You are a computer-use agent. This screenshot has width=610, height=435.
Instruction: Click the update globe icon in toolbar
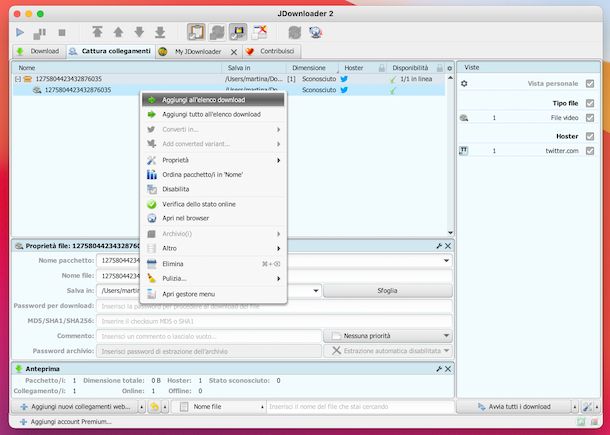pos(316,32)
